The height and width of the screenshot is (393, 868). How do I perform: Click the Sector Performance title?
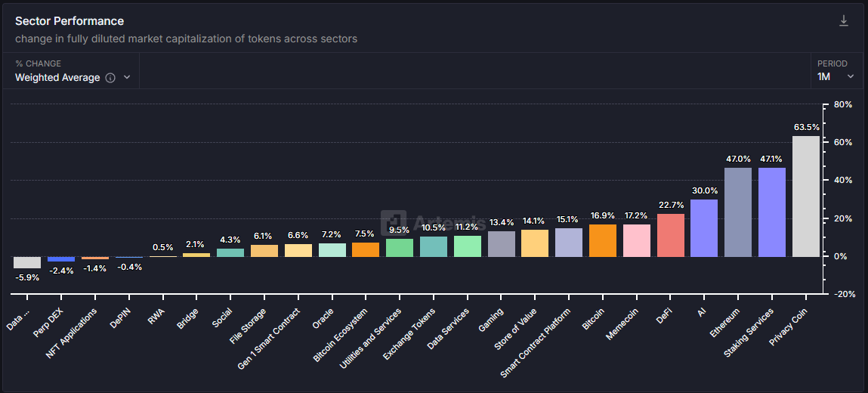click(x=69, y=21)
